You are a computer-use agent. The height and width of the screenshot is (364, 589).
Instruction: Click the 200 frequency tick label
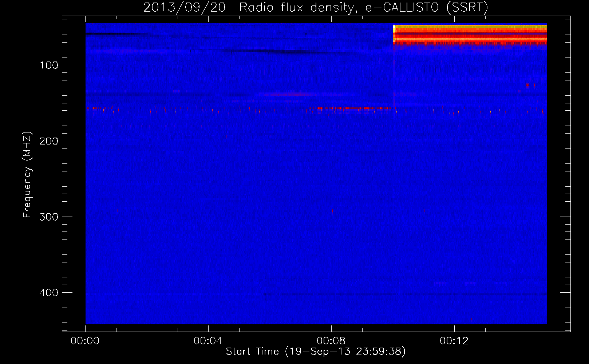pos(49,141)
